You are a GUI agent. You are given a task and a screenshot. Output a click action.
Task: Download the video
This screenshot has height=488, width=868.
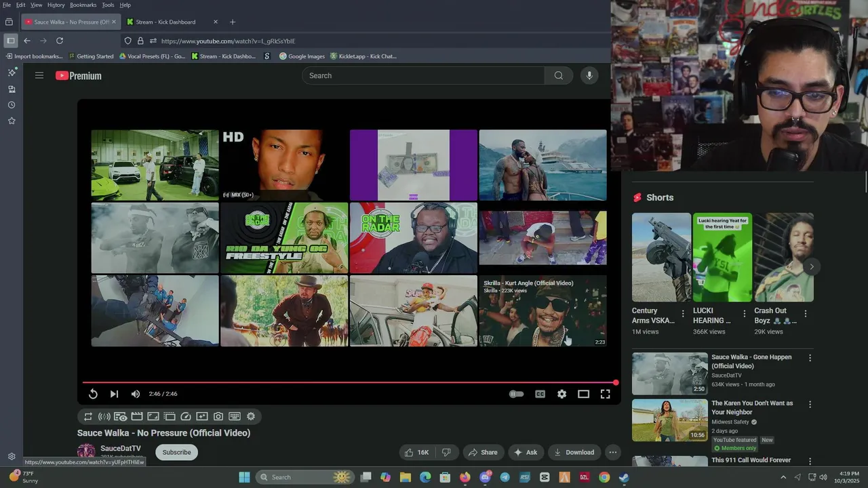[x=574, y=452]
